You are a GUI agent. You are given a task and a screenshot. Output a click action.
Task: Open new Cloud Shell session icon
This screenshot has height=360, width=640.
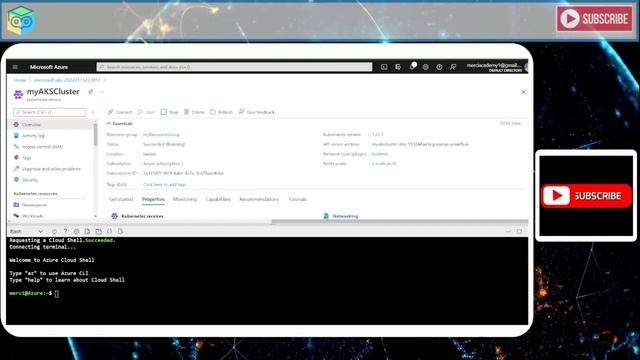pyautogui.click(x=98, y=231)
